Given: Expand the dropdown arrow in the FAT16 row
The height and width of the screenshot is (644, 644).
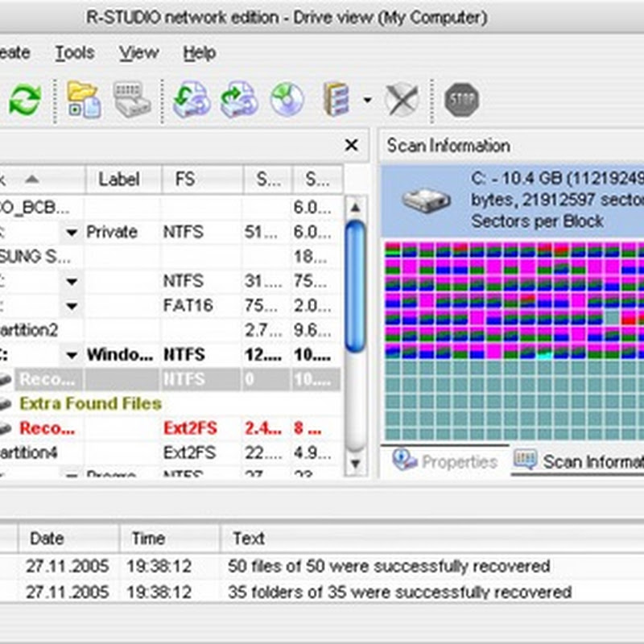Looking at the screenshot, I should tap(72, 307).
